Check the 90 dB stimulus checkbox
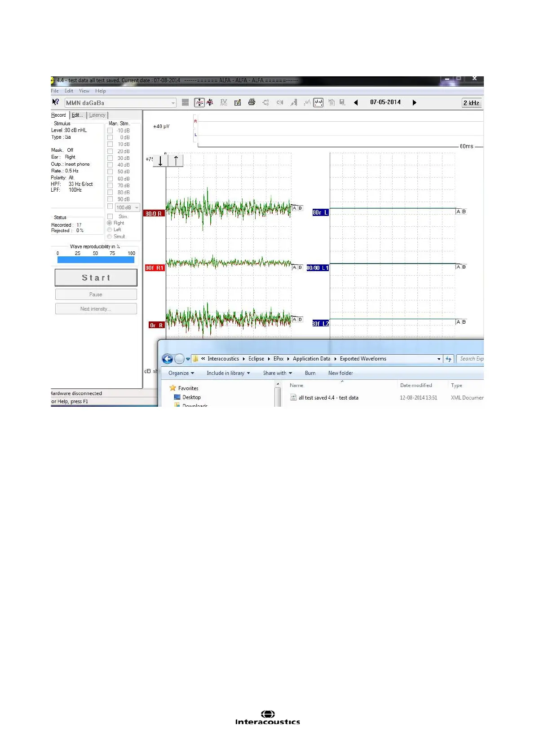535x756 pixels. click(110, 199)
